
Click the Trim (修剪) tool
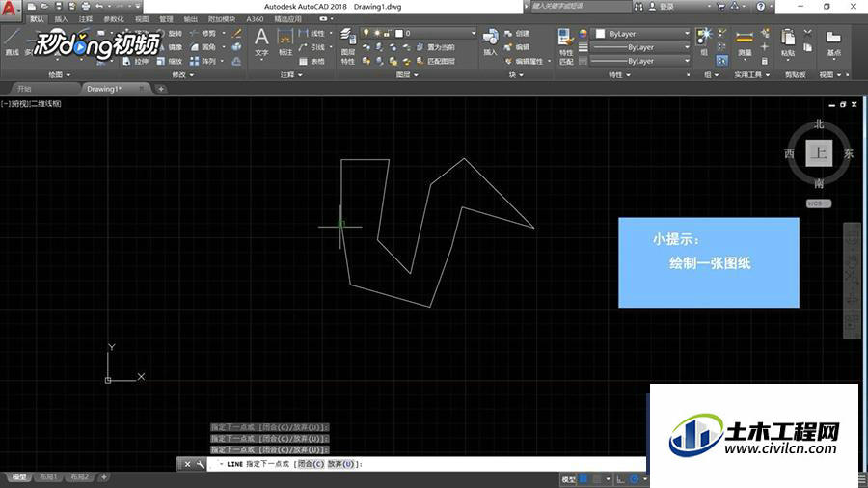(204, 34)
